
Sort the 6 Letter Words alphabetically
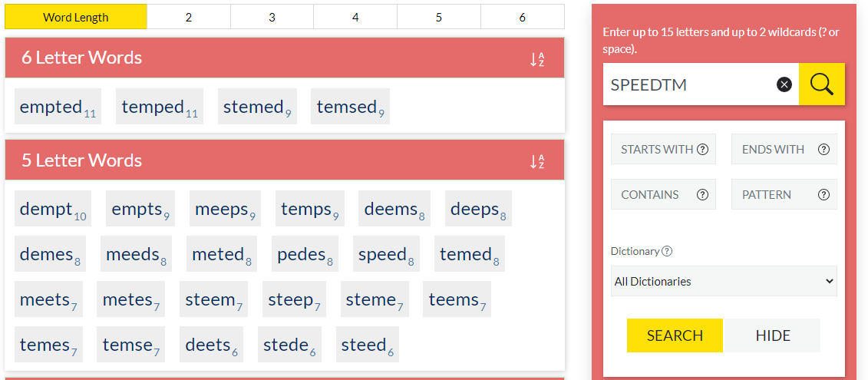[537, 59]
